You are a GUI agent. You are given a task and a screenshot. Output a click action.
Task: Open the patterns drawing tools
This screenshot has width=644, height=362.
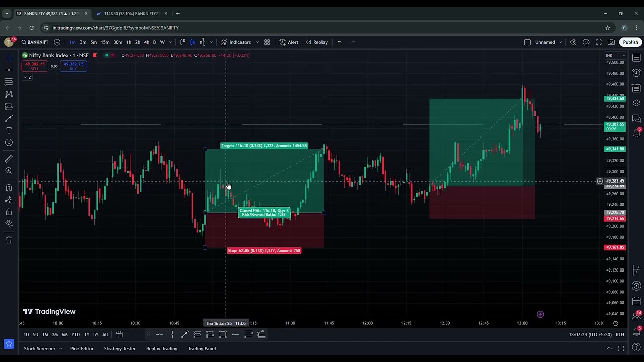[9, 94]
